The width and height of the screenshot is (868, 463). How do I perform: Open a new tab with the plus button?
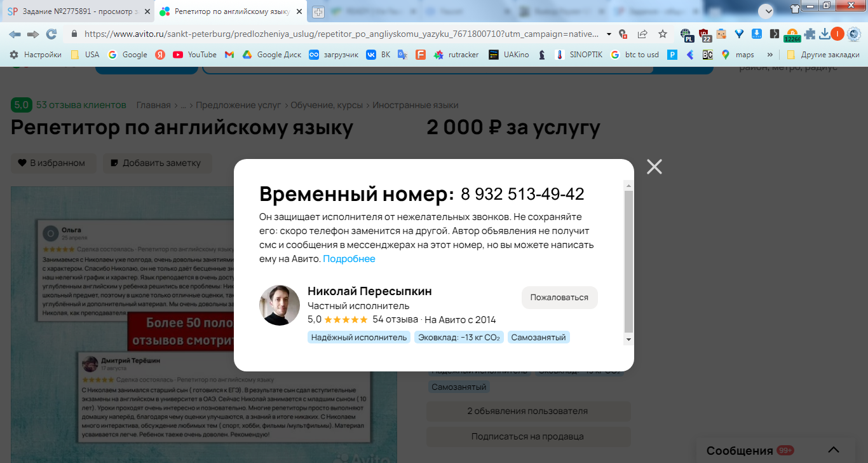318,11
